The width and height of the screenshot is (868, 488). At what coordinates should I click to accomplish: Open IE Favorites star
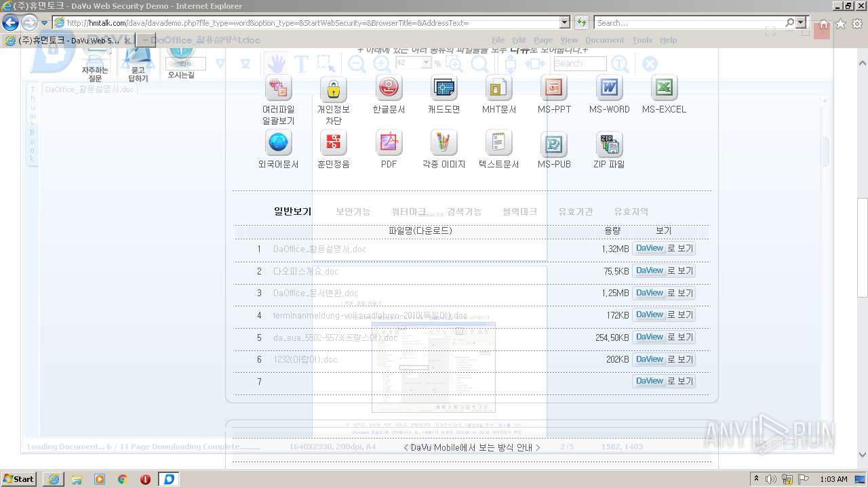[841, 24]
